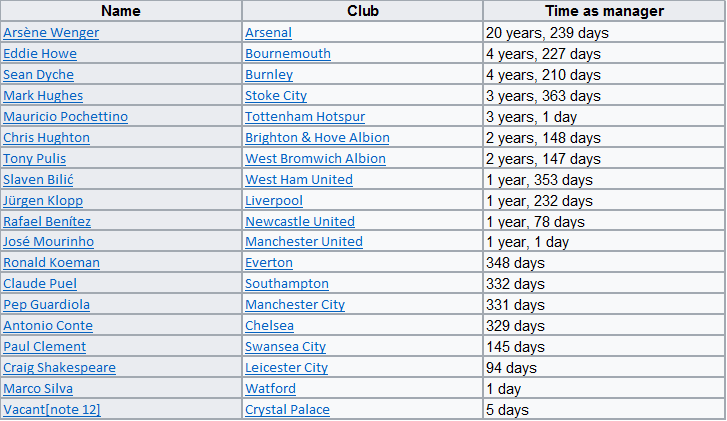Open the Tottenham Hotspur club link

pos(305,117)
